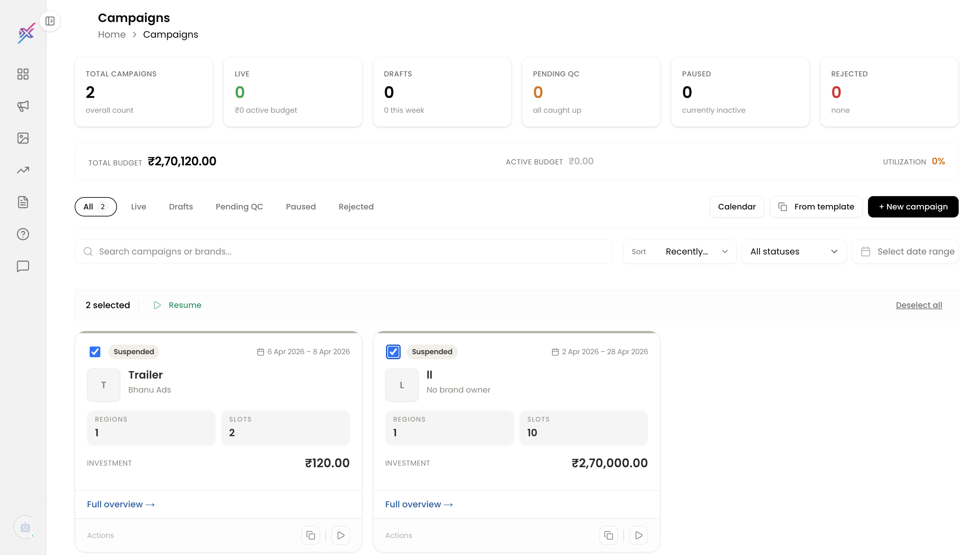
Task: Switch to the Pending QC tab
Action: click(239, 206)
